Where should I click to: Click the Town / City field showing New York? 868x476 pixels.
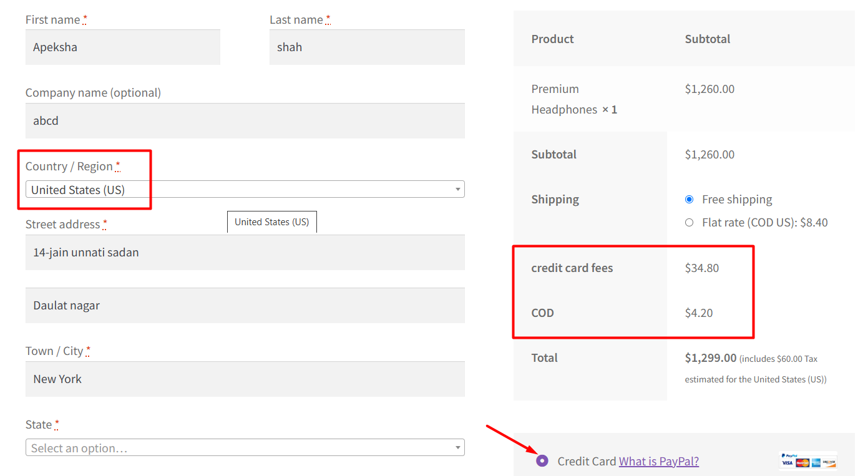click(245, 379)
